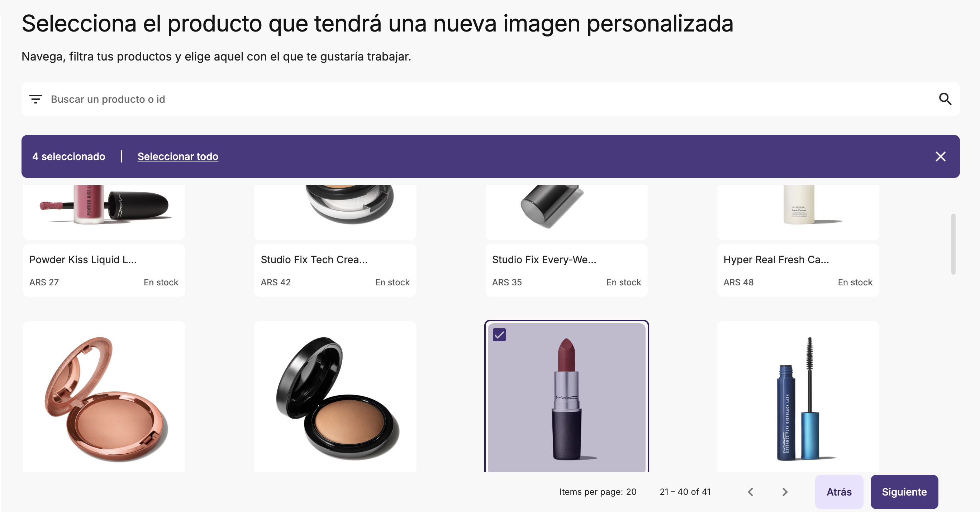Go to the next page of products

pyautogui.click(x=784, y=492)
